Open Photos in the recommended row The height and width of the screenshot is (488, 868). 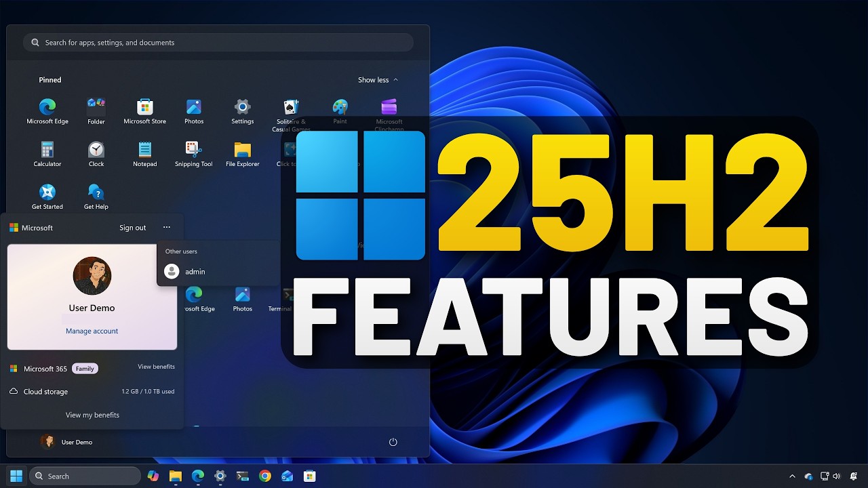tap(242, 299)
